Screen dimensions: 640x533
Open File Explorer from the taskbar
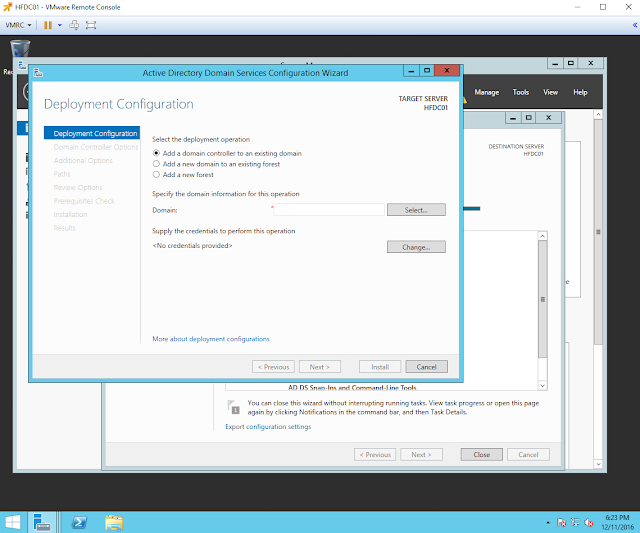(x=114, y=522)
